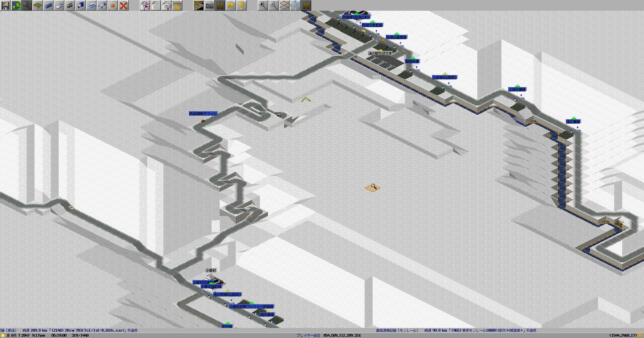Viewport: 644px width, 338px height.
Task: Toggle the game pause button
Action: pyautogui.click(x=220, y=5)
